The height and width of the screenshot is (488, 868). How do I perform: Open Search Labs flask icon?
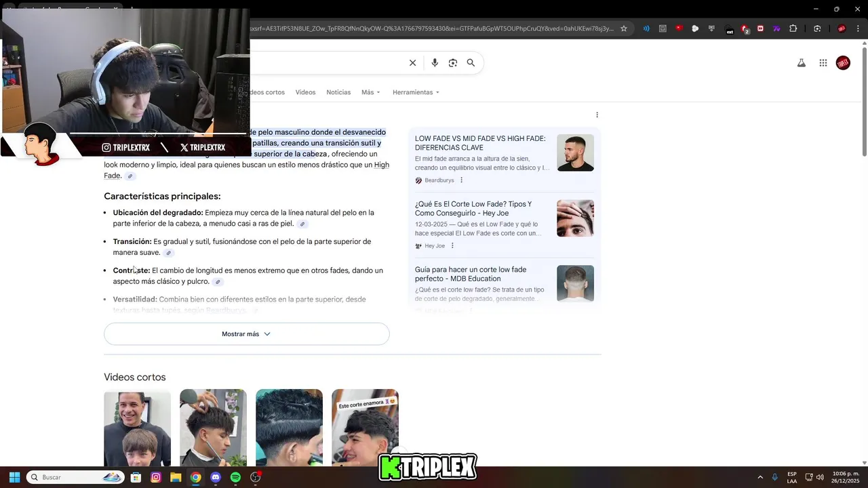801,63
